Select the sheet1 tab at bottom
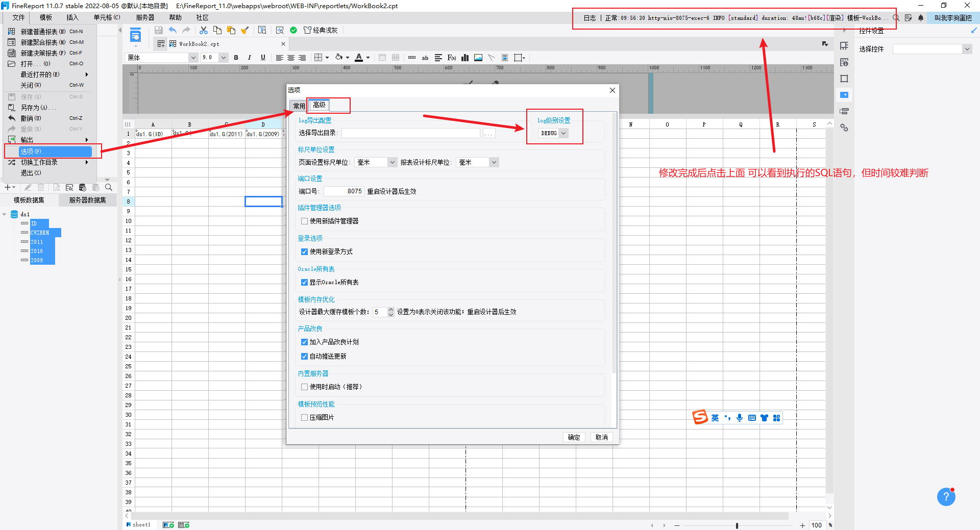This screenshot has height=530, width=980. tap(139, 525)
